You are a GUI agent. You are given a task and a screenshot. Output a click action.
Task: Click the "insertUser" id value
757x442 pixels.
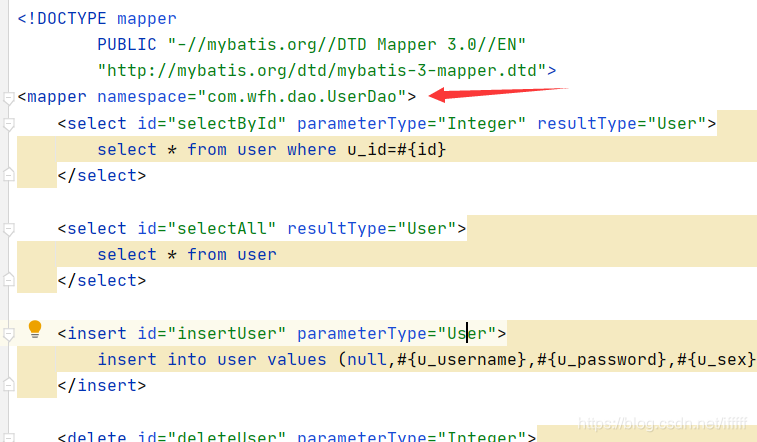227,333
